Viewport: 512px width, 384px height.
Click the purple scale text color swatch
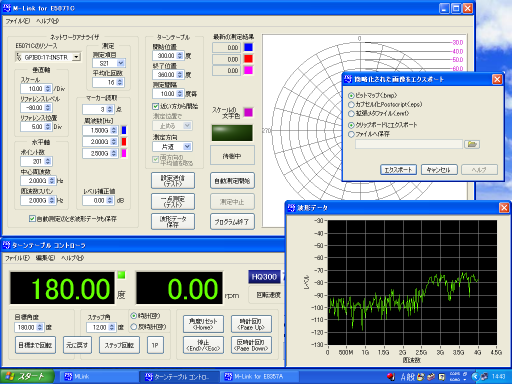pyautogui.click(x=248, y=112)
